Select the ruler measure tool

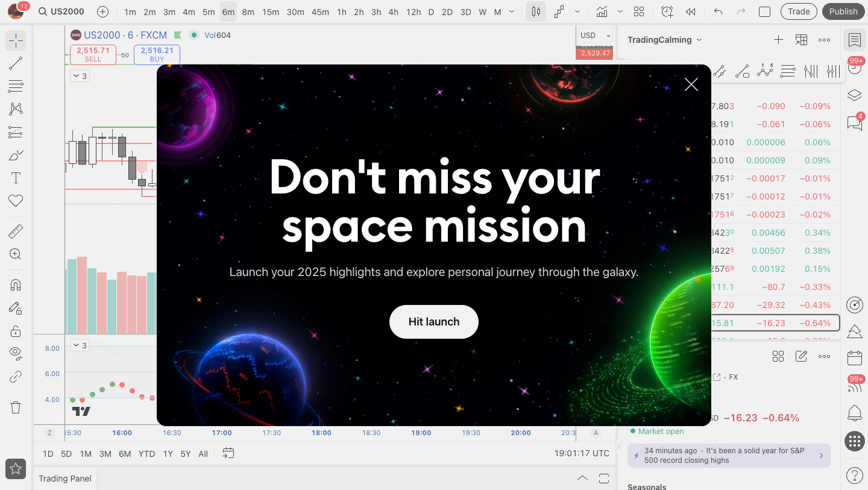(x=16, y=231)
